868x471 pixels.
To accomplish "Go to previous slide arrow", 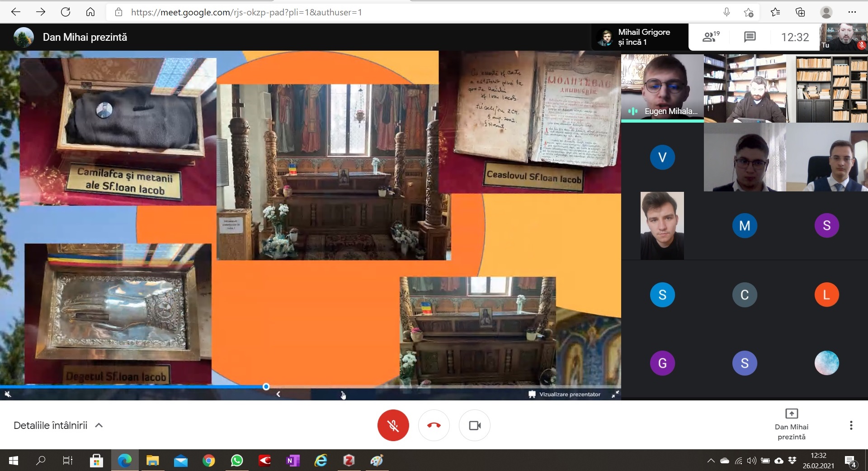I will pyautogui.click(x=278, y=394).
